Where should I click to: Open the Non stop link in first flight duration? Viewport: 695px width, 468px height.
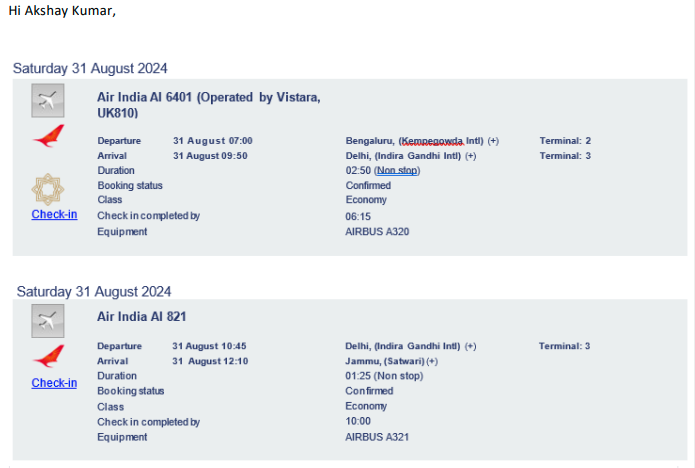[x=397, y=171]
